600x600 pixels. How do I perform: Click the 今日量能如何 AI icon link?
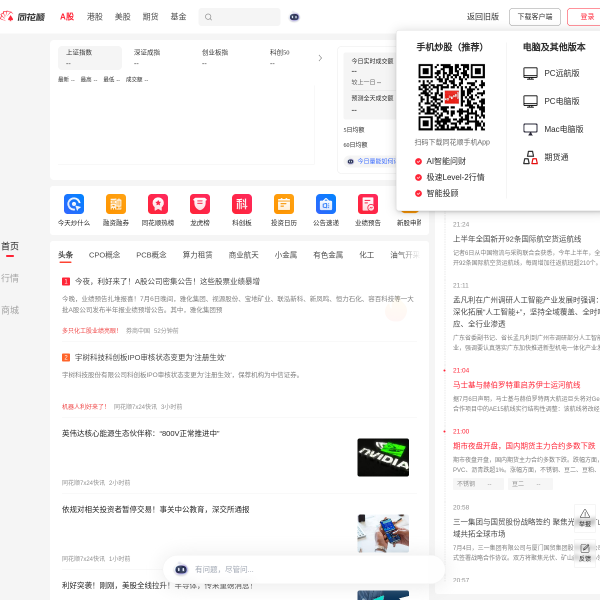[371, 161]
